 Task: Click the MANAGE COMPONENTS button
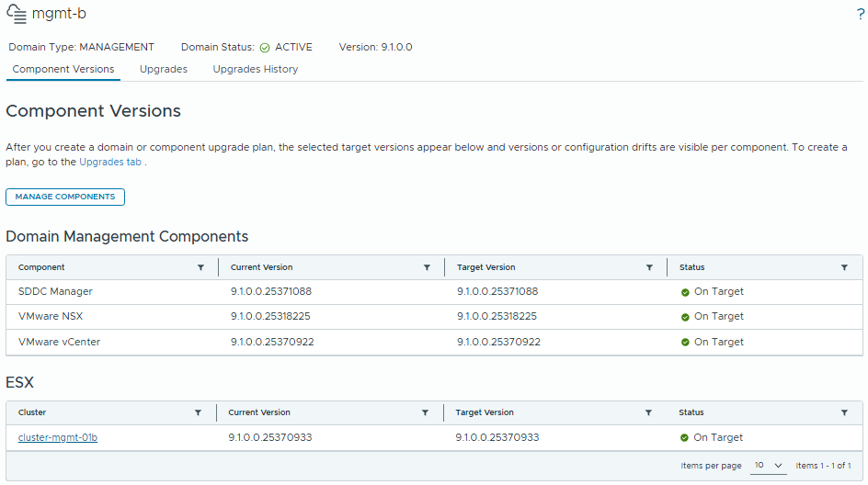(65, 197)
